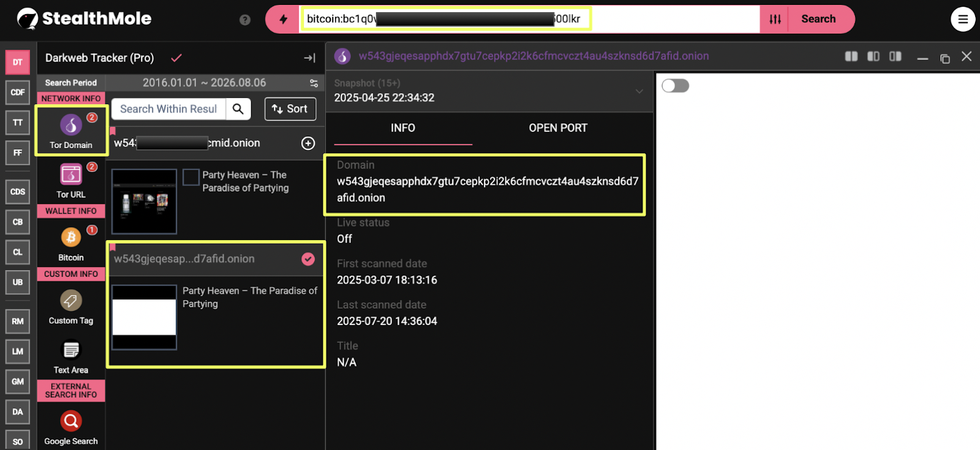Open the TT module in the left rail
The height and width of the screenshot is (450, 980).
click(x=18, y=122)
